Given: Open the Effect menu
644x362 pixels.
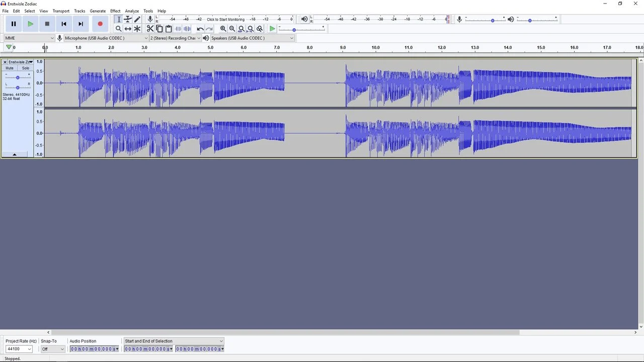Looking at the screenshot, I should (x=115, y=11).
